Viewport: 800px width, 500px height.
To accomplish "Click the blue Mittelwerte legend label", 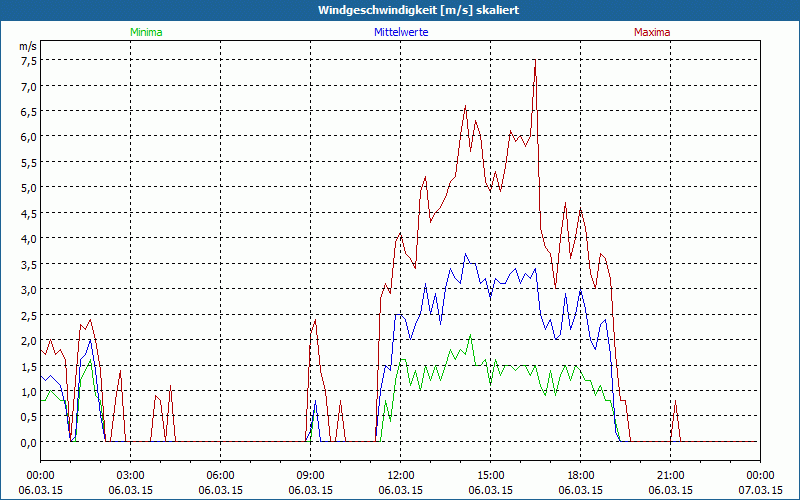I will (x=400, y=32).
